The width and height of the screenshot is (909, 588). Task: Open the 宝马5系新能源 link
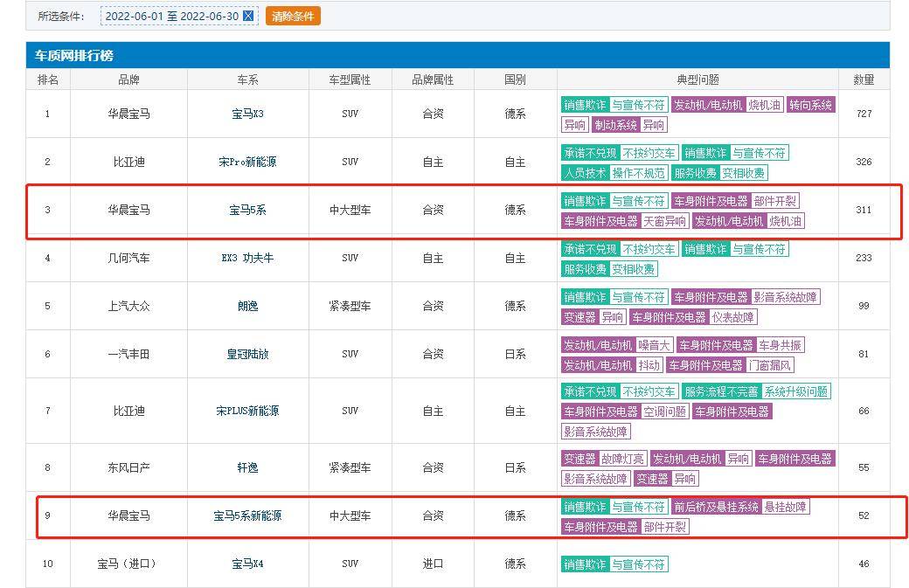247,516
